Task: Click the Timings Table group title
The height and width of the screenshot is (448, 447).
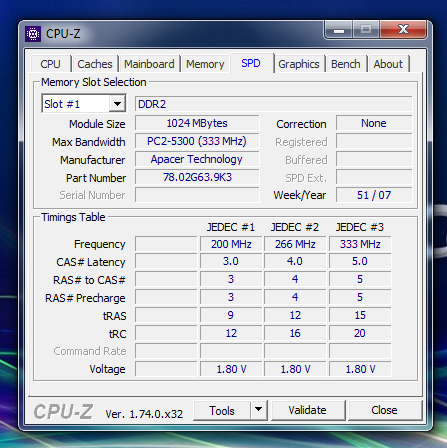Action: point(73,217)
